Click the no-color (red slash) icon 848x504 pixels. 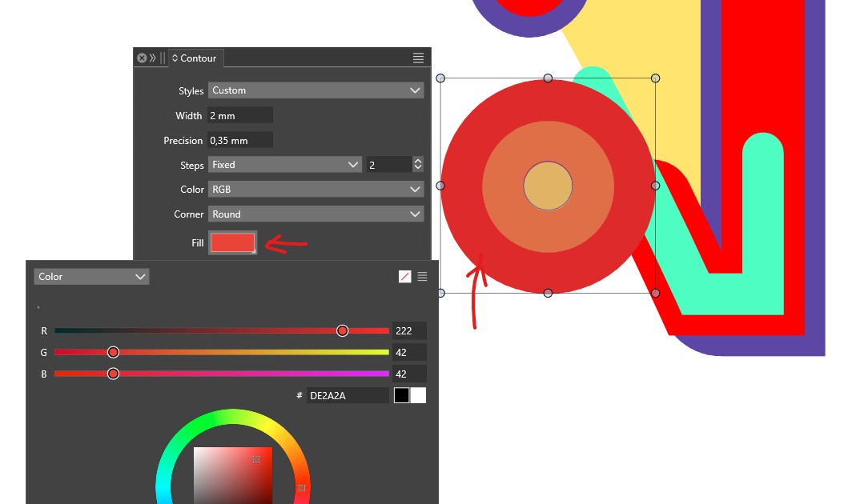coord(405,277)
